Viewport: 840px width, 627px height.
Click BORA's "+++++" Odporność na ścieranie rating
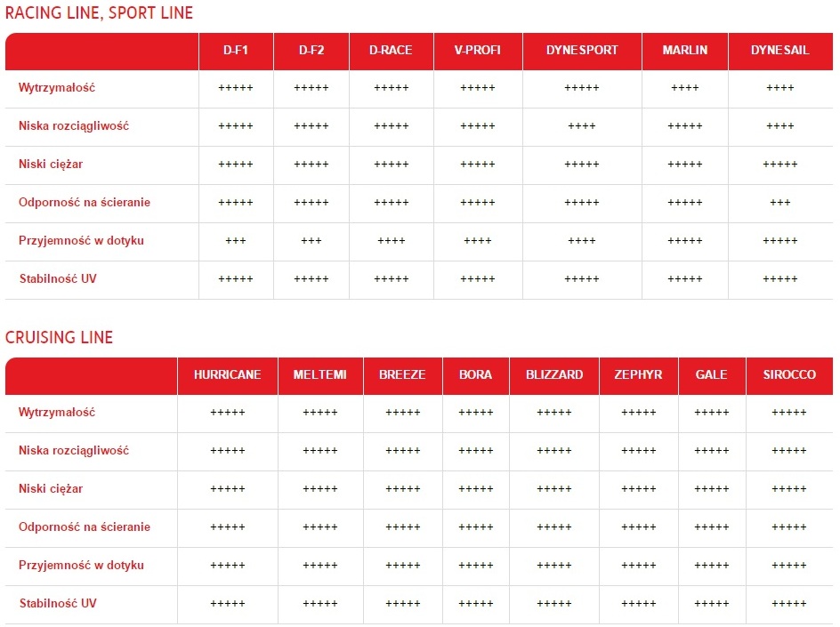[476, 527]
